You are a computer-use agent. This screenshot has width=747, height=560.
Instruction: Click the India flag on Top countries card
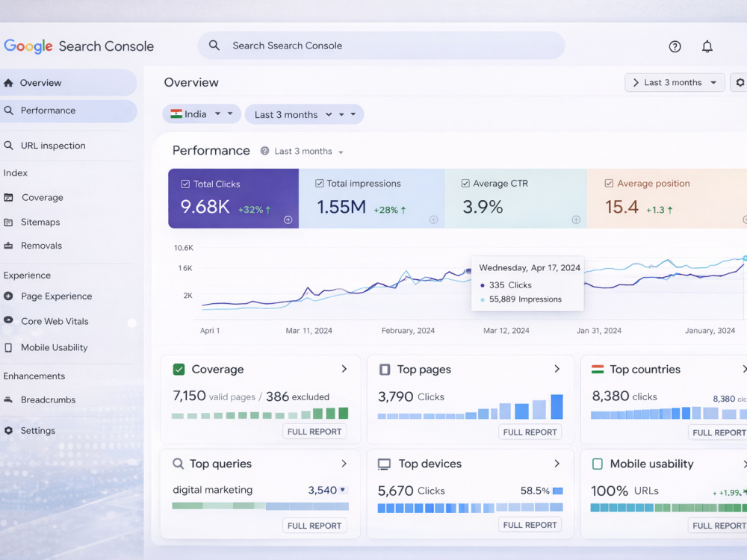click(598, 369)
